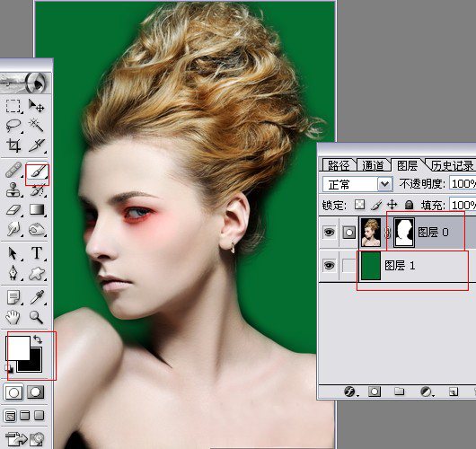Toggle visibility eye of 图层 1

(x=329, y=266)
